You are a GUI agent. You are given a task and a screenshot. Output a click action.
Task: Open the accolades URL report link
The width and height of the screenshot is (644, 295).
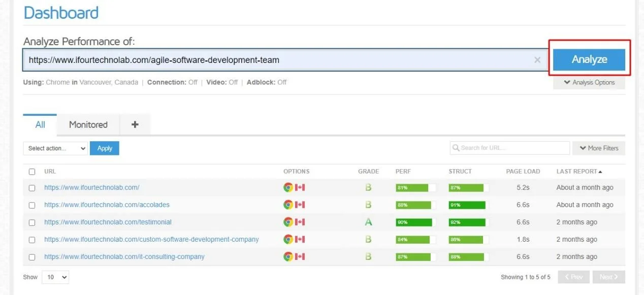107,205
